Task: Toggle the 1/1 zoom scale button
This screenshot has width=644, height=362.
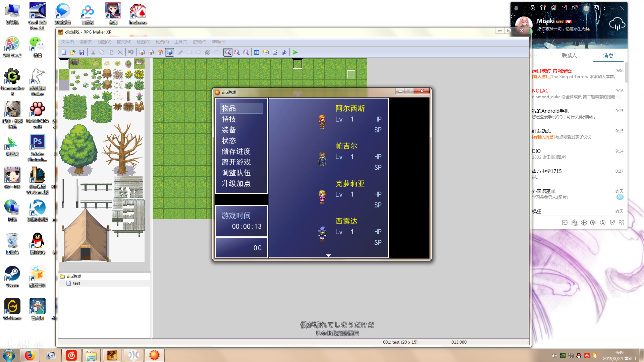Action: 228,52
